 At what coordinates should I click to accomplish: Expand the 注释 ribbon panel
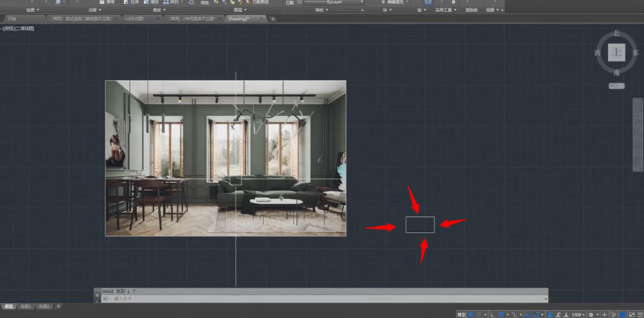click(95, 10)
